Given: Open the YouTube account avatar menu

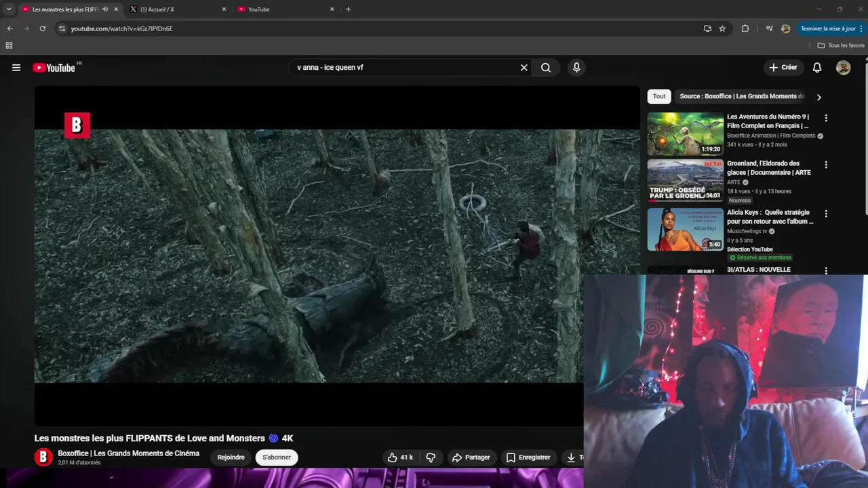Looking at the screenshot, I should (x=843, y=68).
